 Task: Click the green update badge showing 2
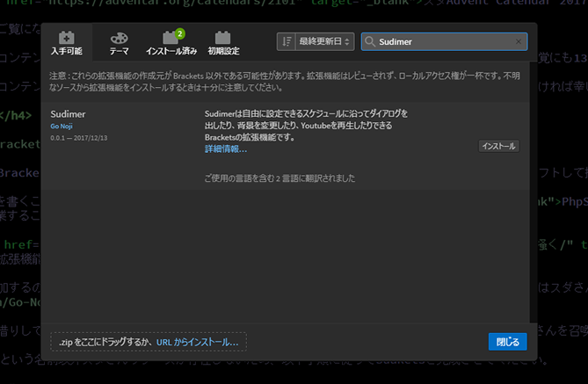(179, 33)
